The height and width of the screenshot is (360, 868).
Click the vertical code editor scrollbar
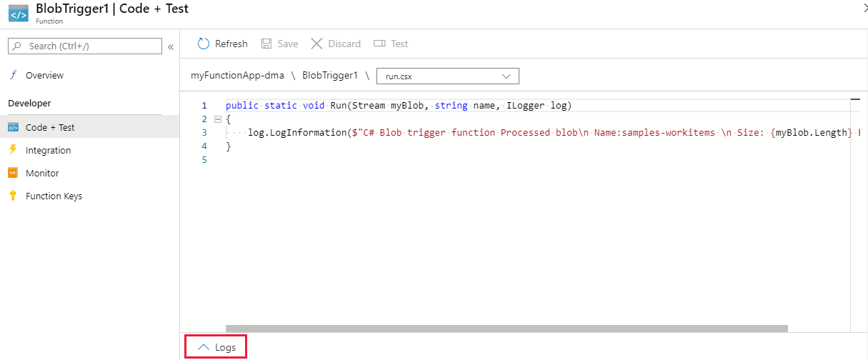[855, 211]
